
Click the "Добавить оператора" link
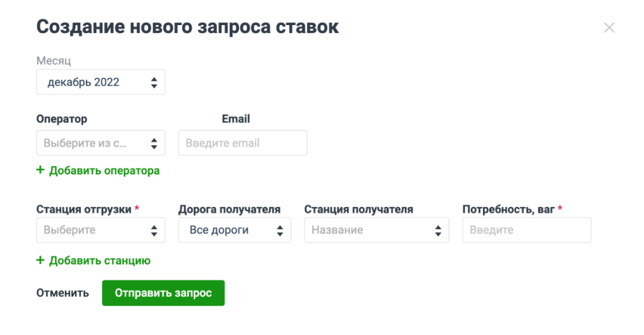[x=104, y=170]
